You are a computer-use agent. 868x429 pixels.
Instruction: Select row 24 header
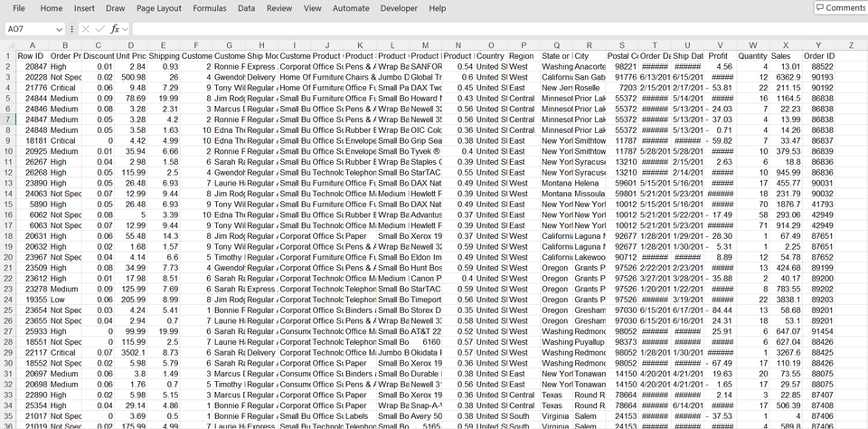[8, 300]
